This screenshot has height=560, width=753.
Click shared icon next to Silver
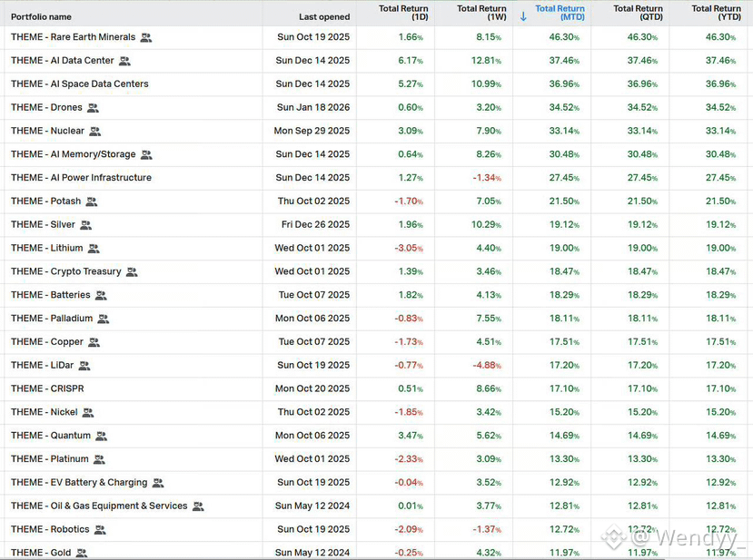click(85, 225)
